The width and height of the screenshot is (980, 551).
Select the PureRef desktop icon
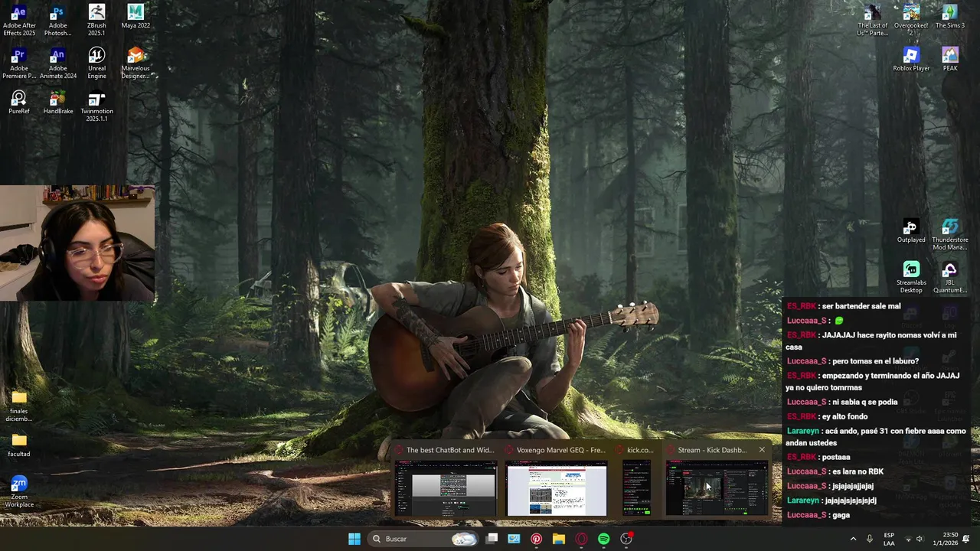tap(19, 103)
